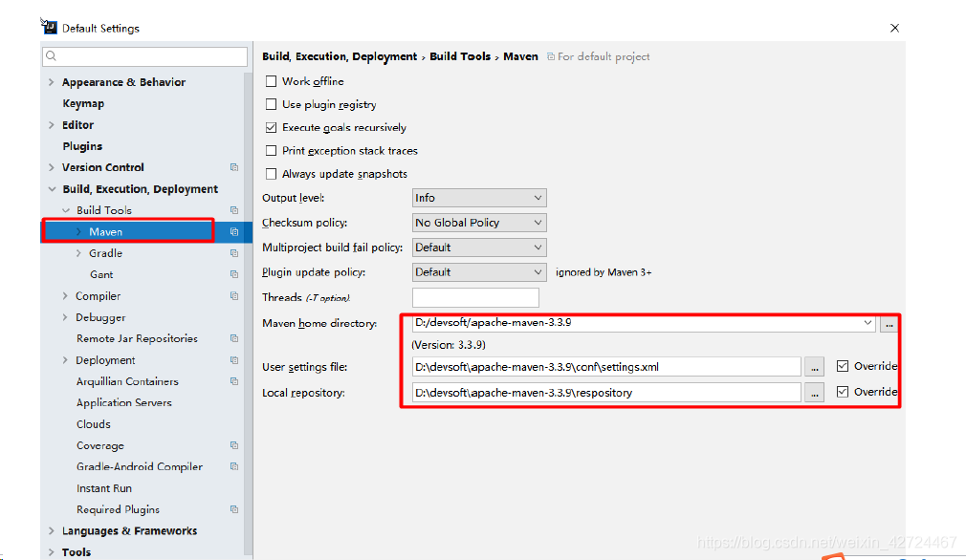Expand the Debugger node
The height and width of the screenshot is (560, 966).
pos(65,317)
